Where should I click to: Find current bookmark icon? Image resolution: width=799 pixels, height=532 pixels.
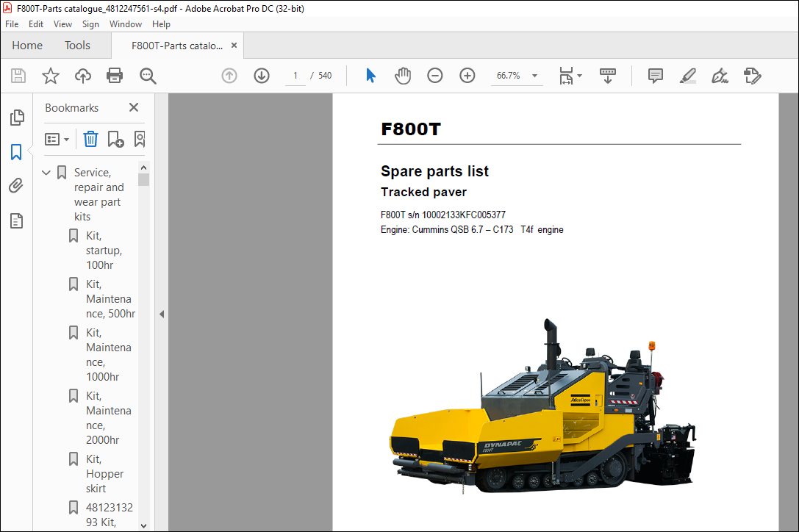point(140,139)
